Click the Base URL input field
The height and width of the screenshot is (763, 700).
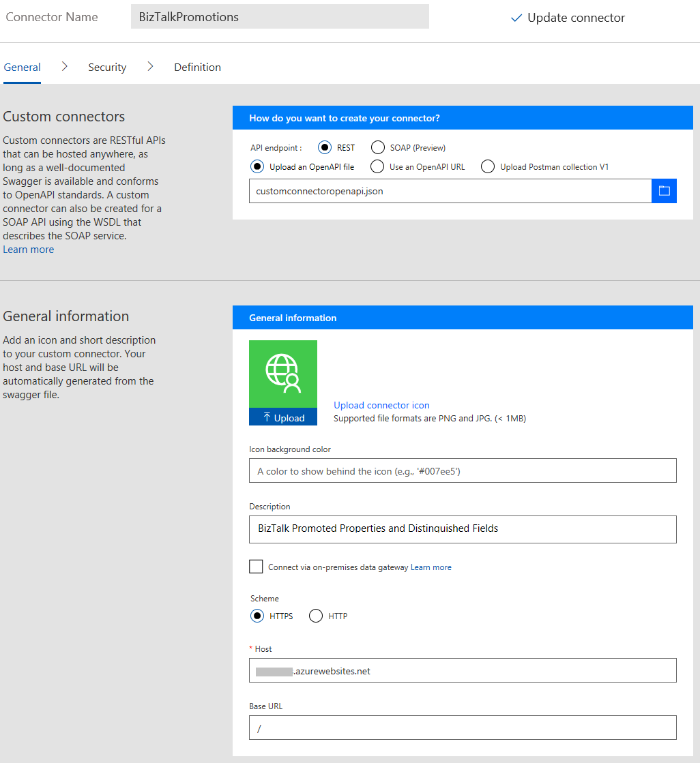point(463,728)
